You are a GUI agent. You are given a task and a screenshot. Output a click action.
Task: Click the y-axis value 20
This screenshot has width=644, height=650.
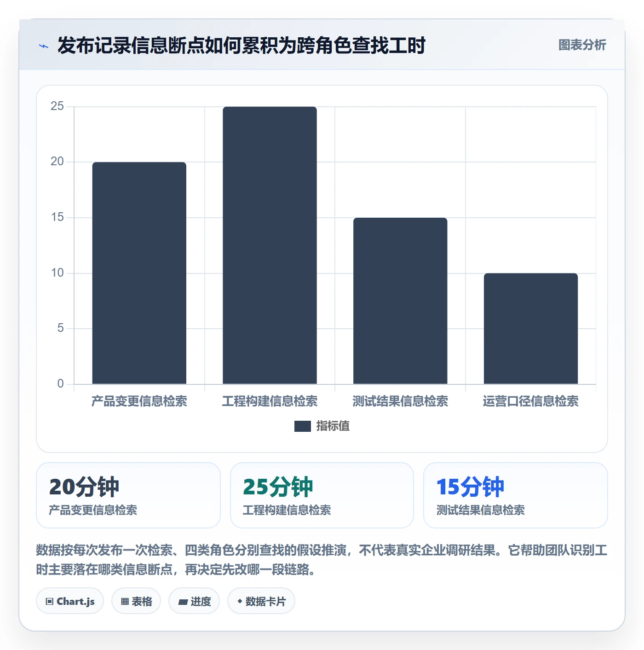[x=57, y=162]
